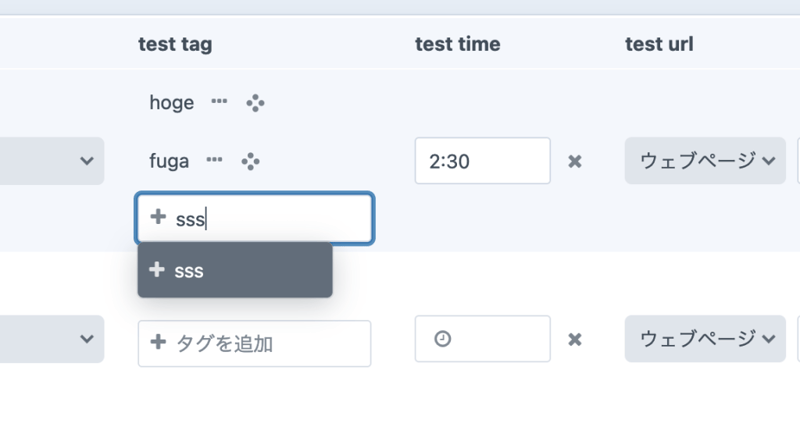Click the test url column header

click(659, 44)
